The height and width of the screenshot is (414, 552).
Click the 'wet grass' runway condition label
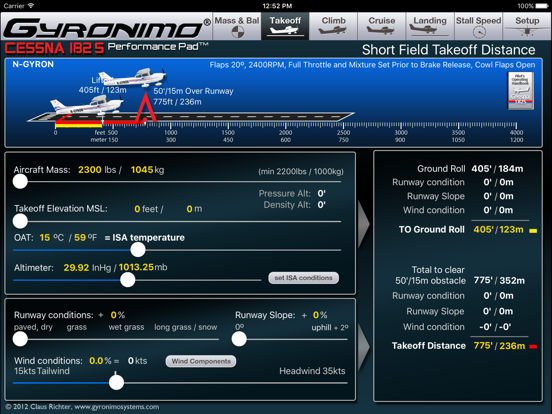tap(126, 327)
